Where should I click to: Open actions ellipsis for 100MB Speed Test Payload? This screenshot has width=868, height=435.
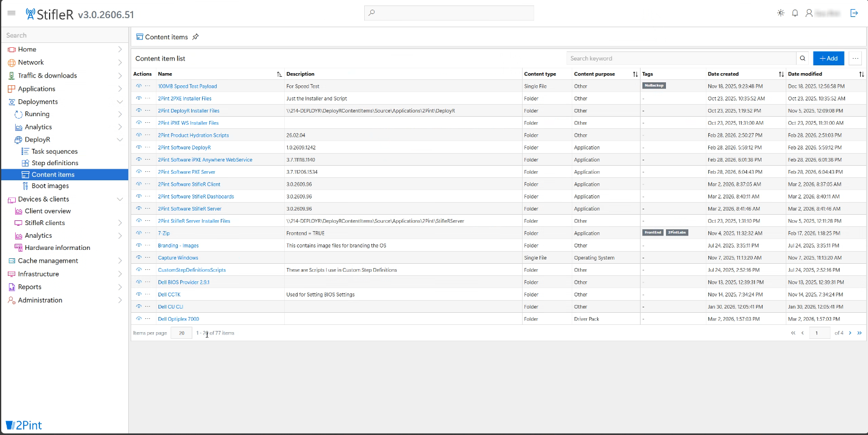click(x=148, y=86)
